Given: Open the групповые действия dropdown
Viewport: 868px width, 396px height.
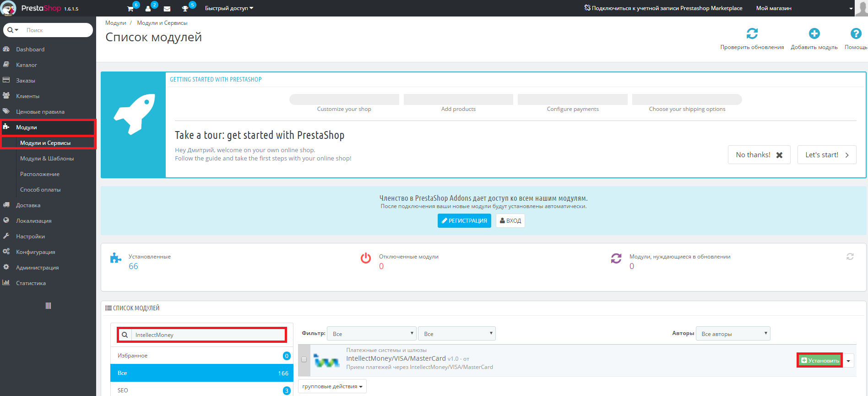Looking at the screenshot, I should (x=332, y=386).
